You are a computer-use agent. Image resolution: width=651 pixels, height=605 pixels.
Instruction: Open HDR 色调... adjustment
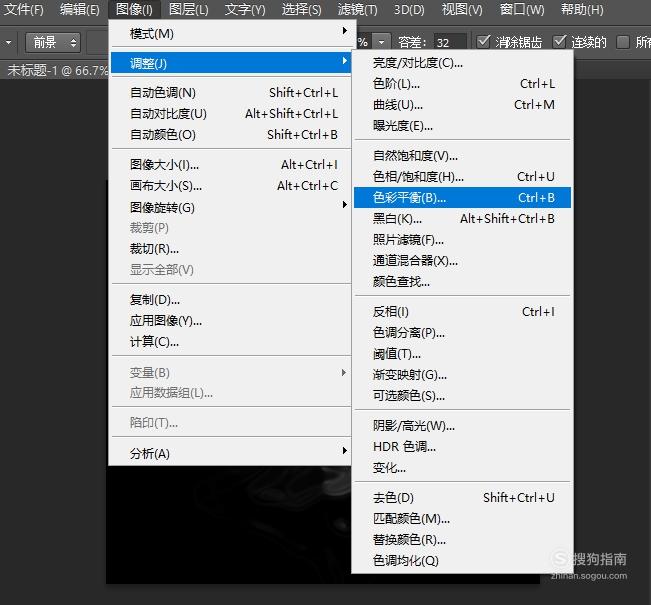click(x=462, y=447)
